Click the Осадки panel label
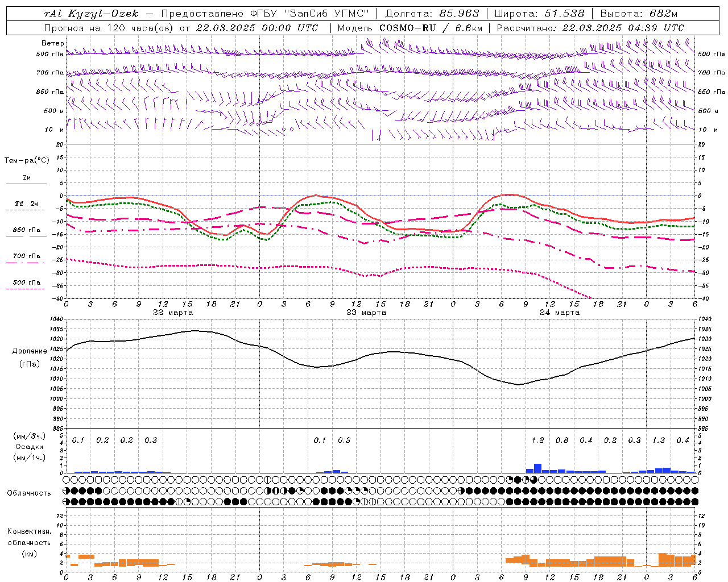728x582 pixels. coord(30,447)
